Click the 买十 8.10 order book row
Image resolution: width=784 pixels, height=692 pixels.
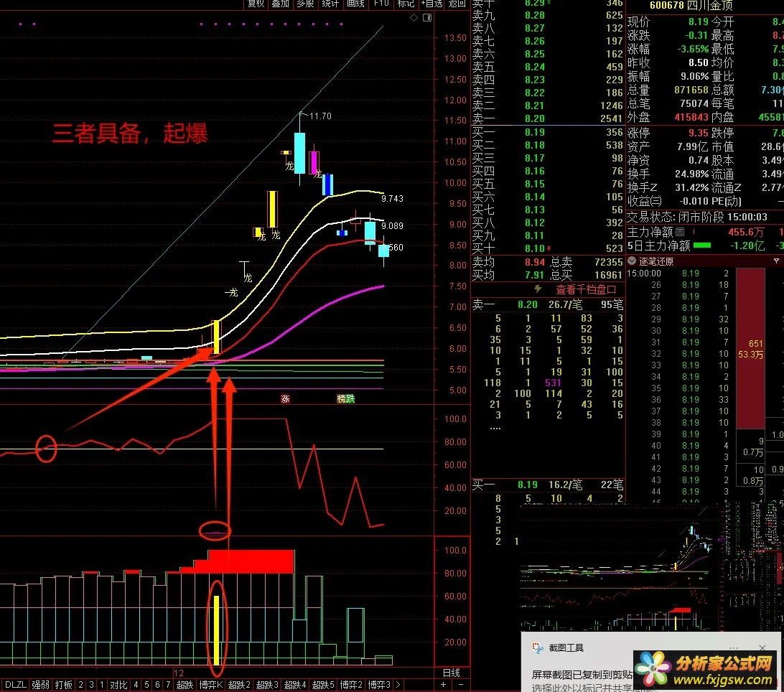pos(548,248)
